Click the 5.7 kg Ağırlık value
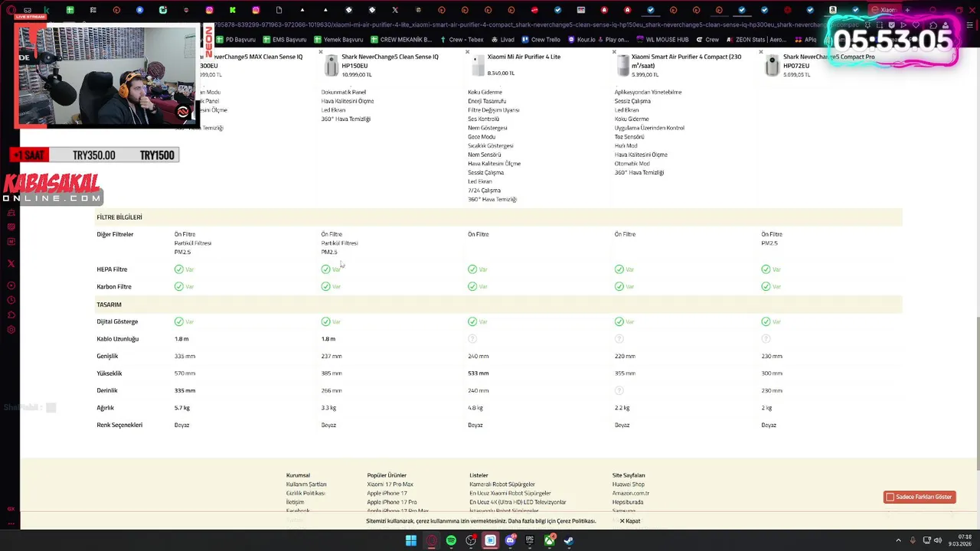The width and height of the screenshot is (980, 551). click(181, 408)
